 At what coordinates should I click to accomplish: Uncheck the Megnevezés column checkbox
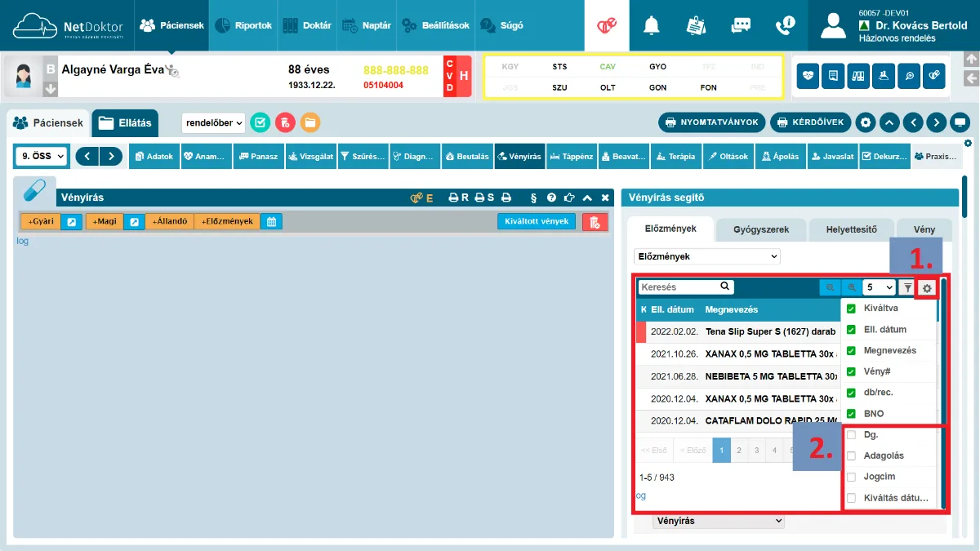[x=851, y=350]
